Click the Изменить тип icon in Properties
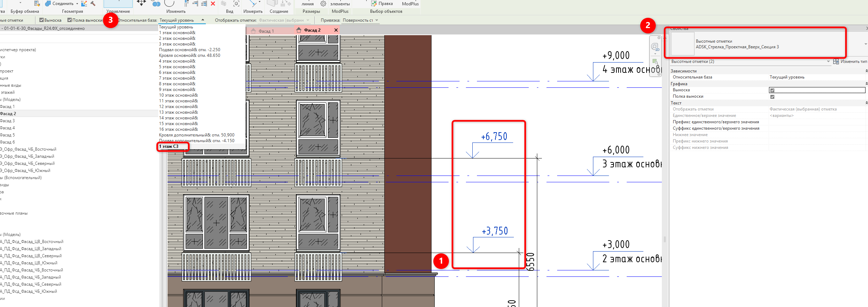Image resolution: width=868 pixels, height=307 pixels. tap(836, 61)
